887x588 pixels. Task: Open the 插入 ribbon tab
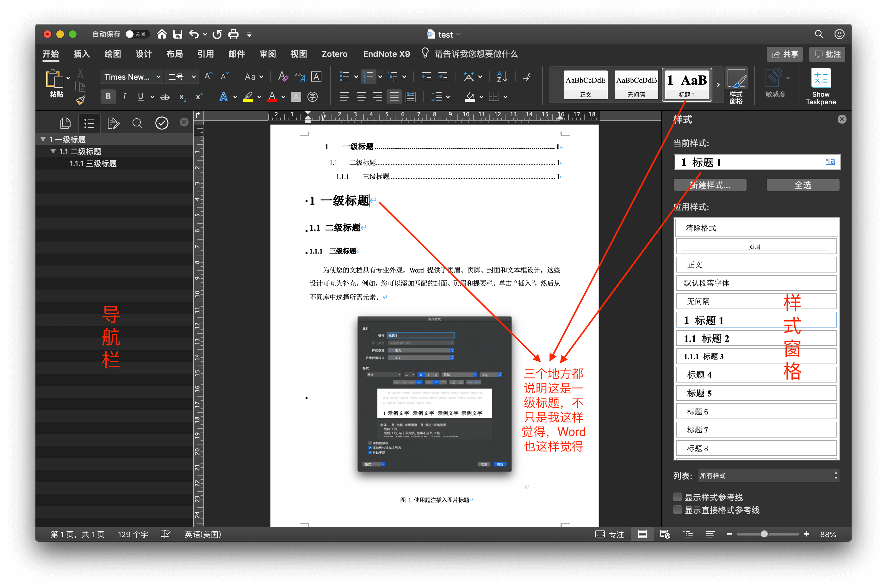[x=81, y=54]
